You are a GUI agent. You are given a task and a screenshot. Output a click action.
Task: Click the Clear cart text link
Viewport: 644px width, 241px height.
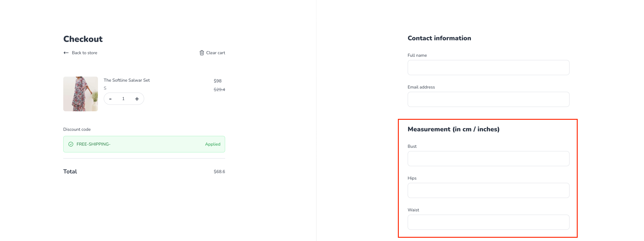pyautogui.click(x=216, y=53)
